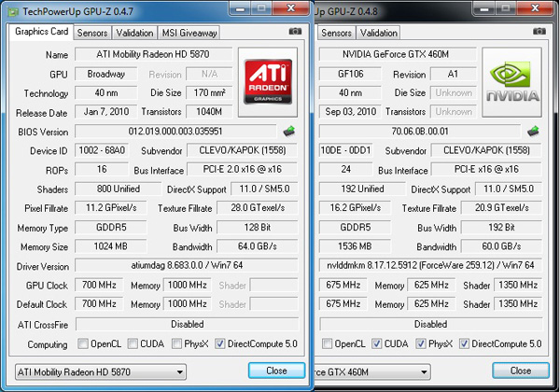Click the 16.2 GPixel/s pixel fillrate value
Viewport: 560px width, 392px height.
(x=355, y=208)
